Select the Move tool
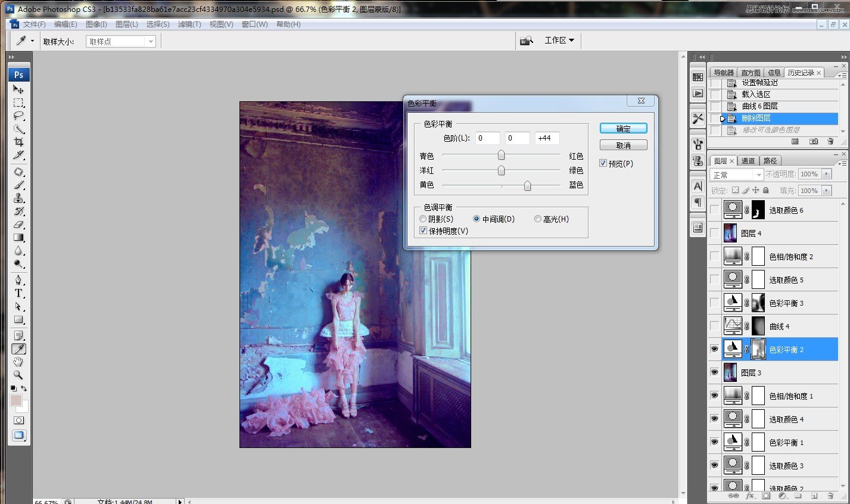 (18, 89)
